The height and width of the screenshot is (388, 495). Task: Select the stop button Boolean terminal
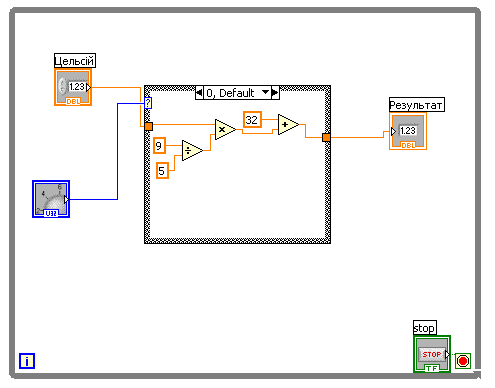(432, 354)
